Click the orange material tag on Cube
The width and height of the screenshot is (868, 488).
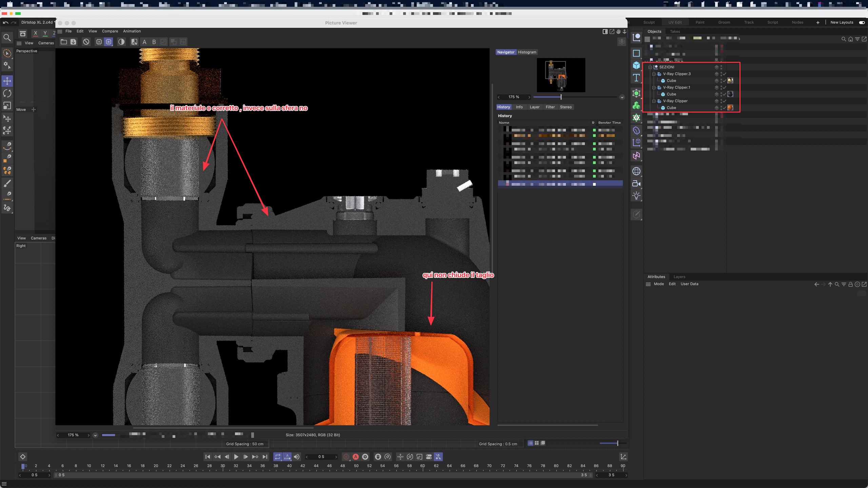point(730,108)
